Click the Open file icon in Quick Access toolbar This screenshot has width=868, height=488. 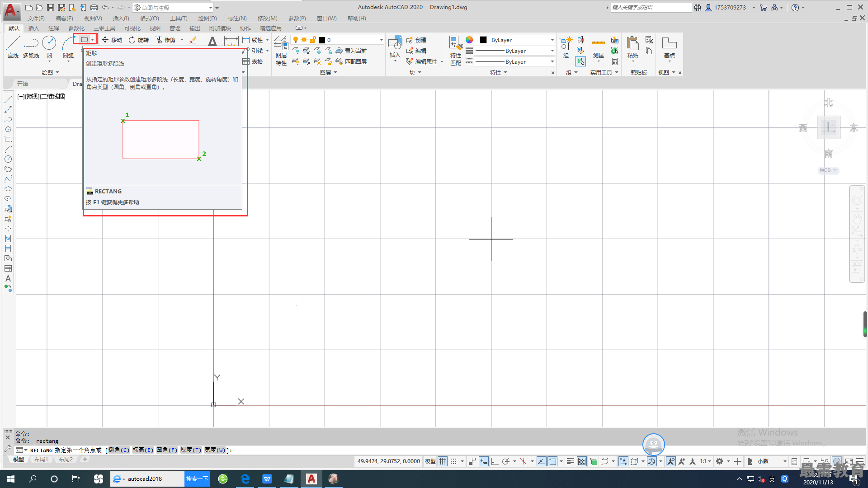pyautogui.click(x=39, y=8)
